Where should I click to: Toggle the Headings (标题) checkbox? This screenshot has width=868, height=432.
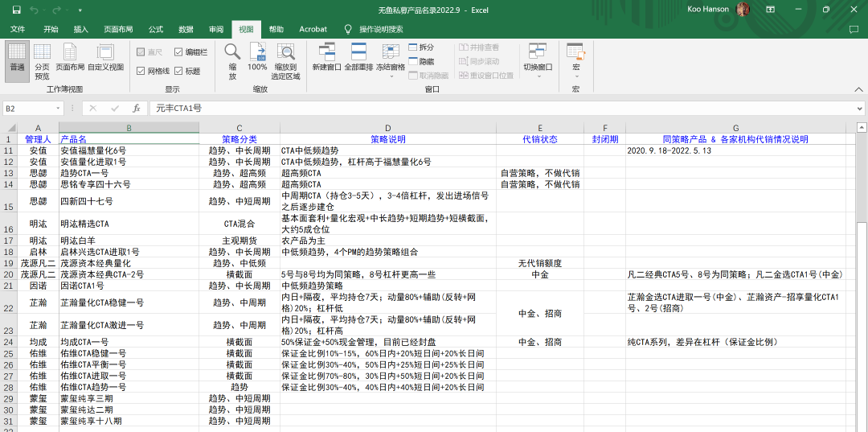pyautogui.click(x=178, y=71)
